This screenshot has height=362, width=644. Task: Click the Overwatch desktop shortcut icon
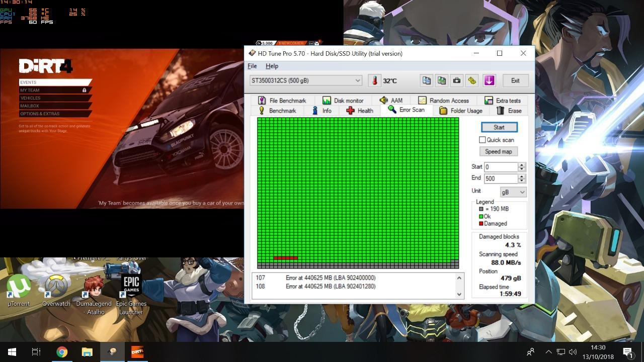tap(56, 291)
